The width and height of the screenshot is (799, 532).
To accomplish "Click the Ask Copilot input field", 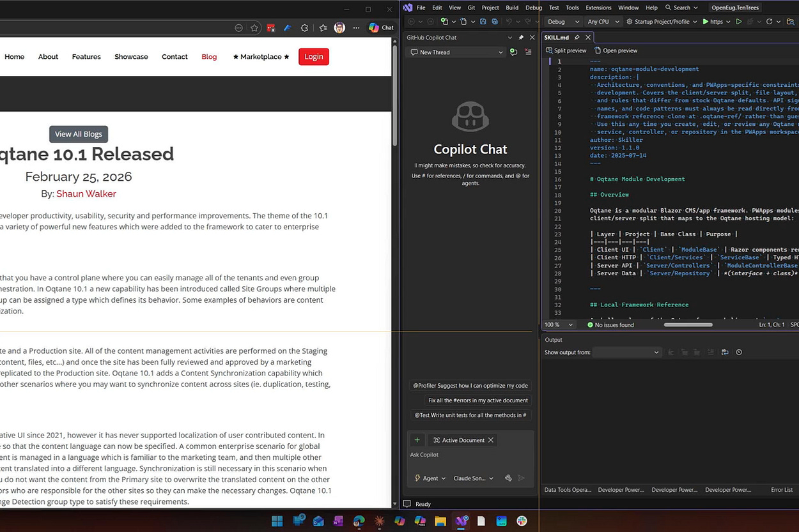I will [x=470, y=455].
